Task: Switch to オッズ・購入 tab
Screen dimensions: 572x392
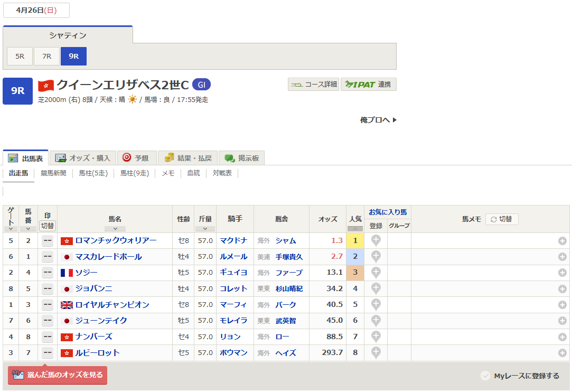Action: tap(83, 158)
